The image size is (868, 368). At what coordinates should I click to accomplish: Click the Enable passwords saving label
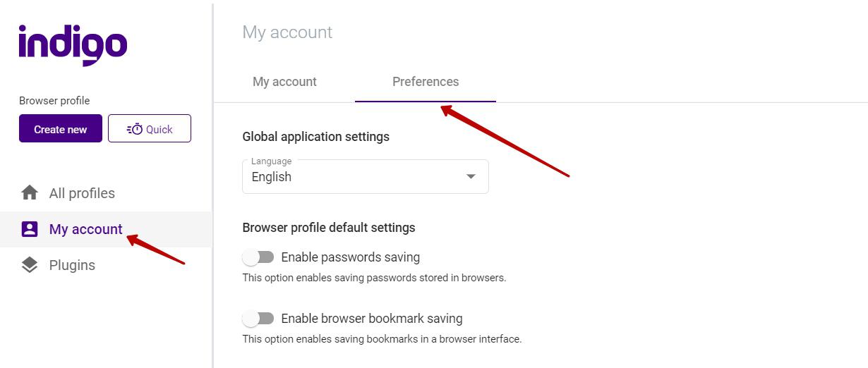click(x=350, y=257)
